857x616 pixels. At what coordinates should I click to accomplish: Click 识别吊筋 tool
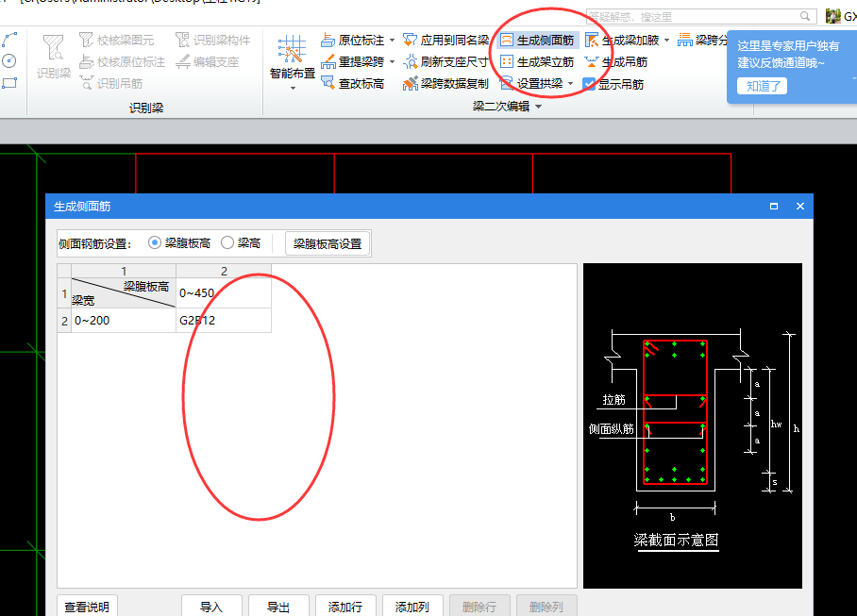111,84
